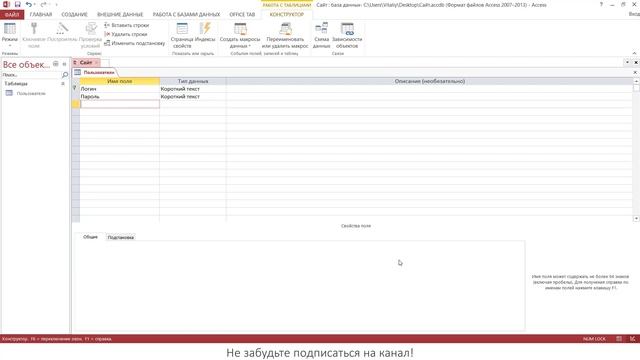This screenshot has height=360, width=640.
Task: Click the Undo arrow icon
Action: pos(28,4)
